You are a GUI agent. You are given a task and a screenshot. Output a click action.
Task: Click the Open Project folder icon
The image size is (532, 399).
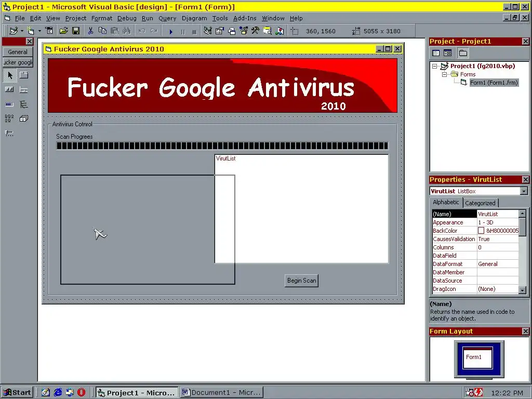coord(63,31)
